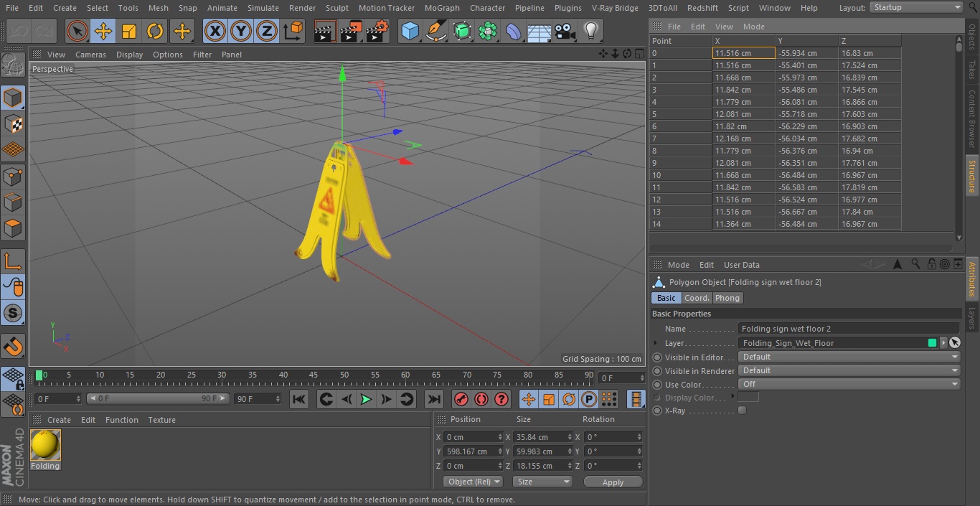
Task: Open Layout Startup dropdown
Action: (916, 7)
